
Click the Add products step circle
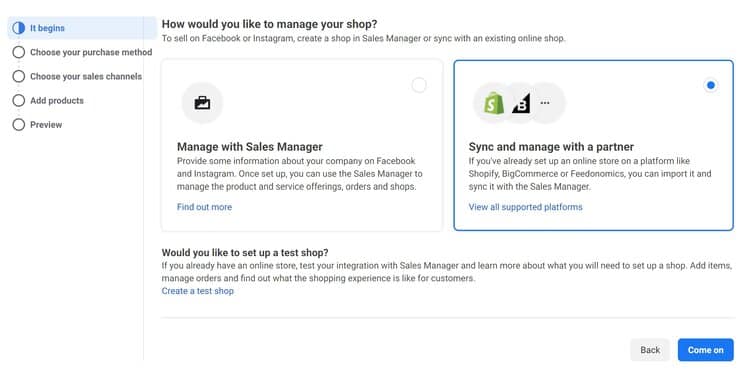click(x=19, y=100)
